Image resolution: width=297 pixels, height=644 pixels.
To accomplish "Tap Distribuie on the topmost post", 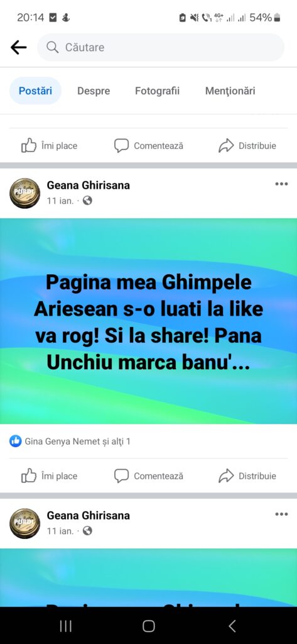I will [247, 146].
